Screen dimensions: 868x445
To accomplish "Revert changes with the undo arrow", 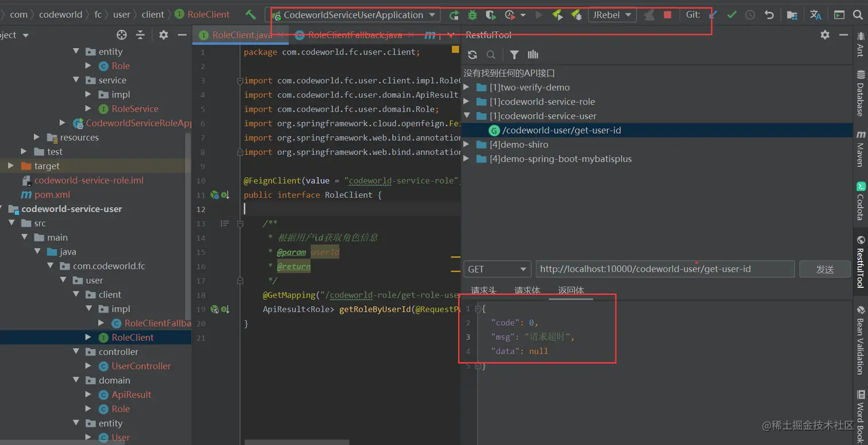I will 769,15.
